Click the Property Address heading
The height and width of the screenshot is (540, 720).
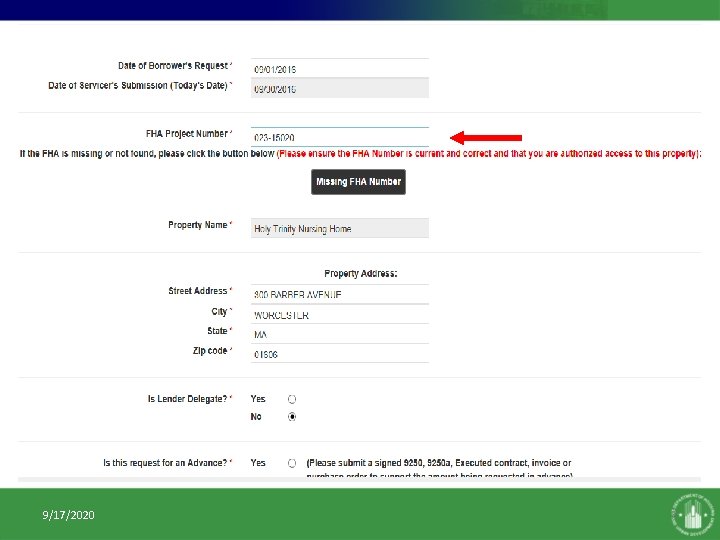[360, 274]
